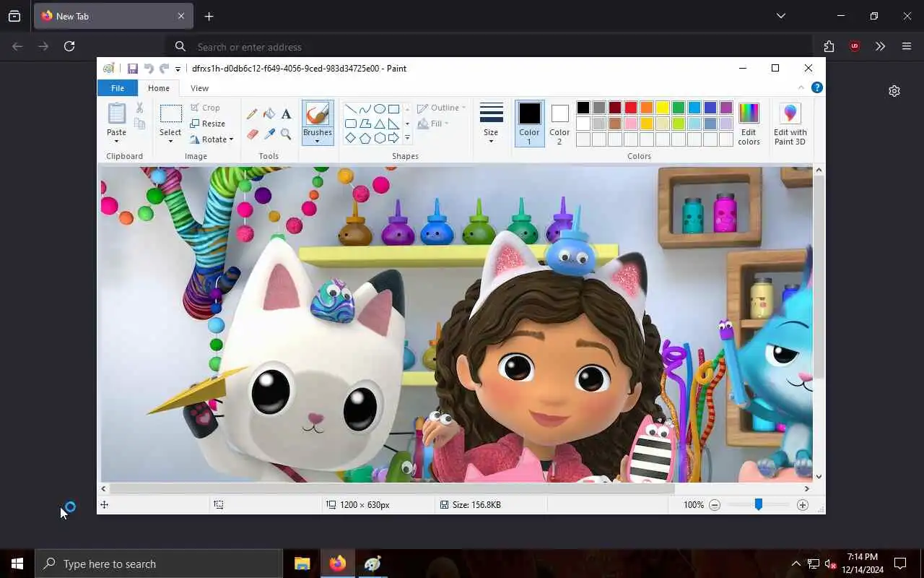The height and width of the screenshot is (578, 924).
Task: Click the Crop button
Action: tap(205, 108)
